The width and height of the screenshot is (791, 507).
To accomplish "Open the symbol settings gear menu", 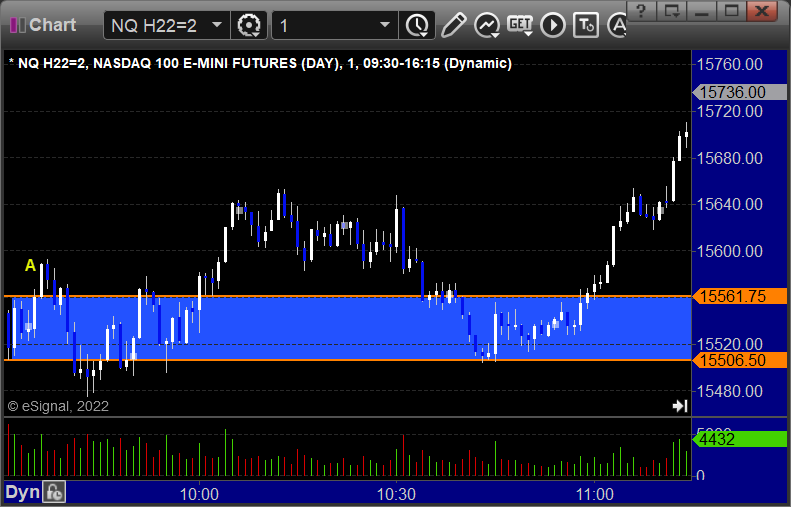I will point(248,25).
